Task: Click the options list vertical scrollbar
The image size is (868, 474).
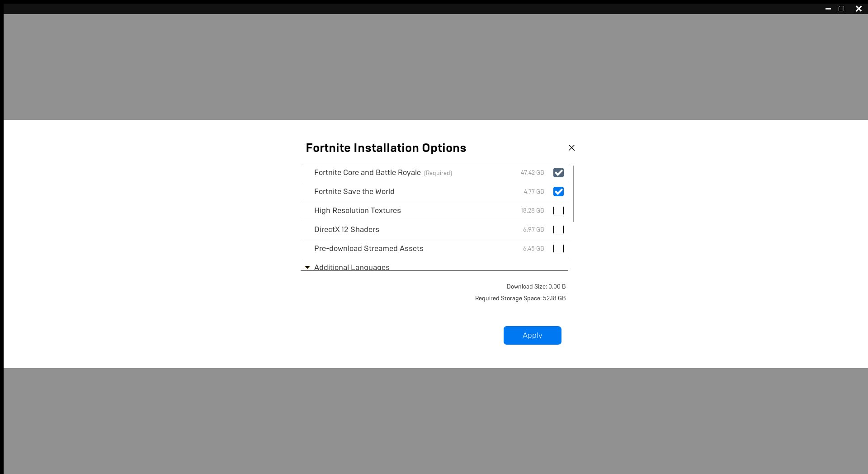Action: [x=573, y=194]
